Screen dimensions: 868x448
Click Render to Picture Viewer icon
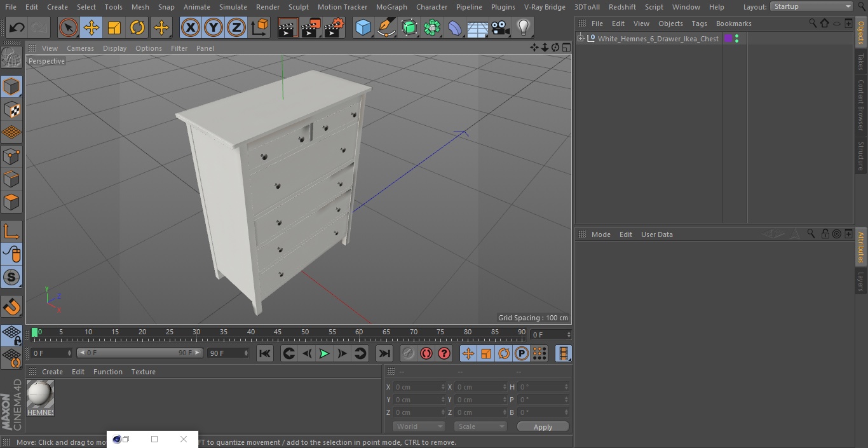tap(311, 28)
